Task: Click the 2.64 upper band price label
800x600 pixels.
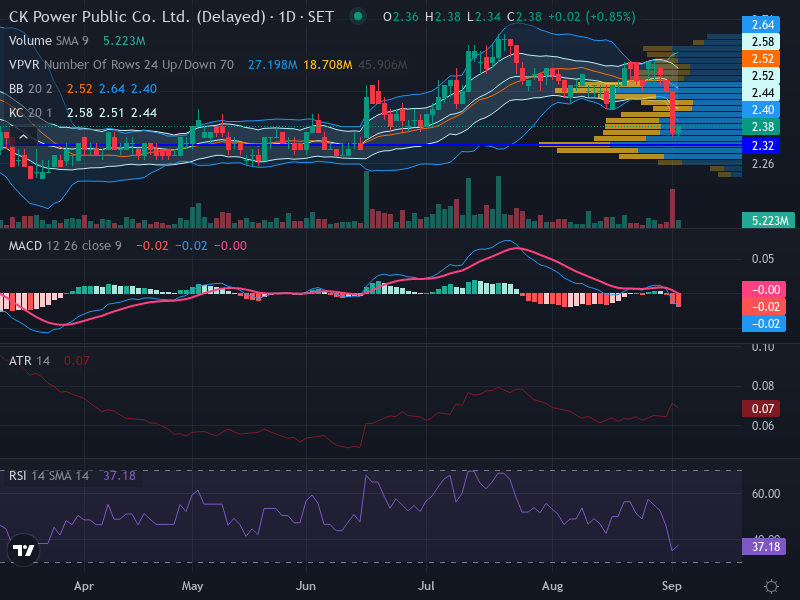Action: pyautogui.click(x=761, y=24)
